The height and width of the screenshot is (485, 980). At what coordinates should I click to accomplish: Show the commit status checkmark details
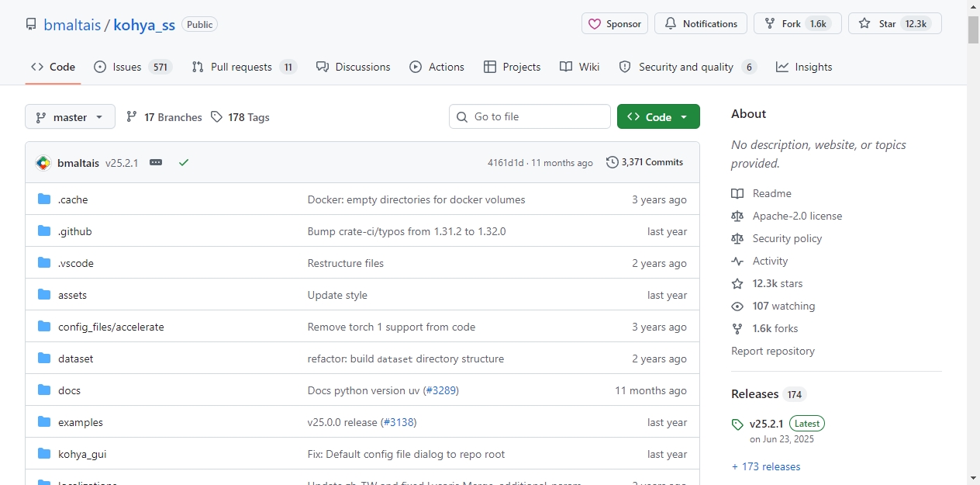click(184, 163)
